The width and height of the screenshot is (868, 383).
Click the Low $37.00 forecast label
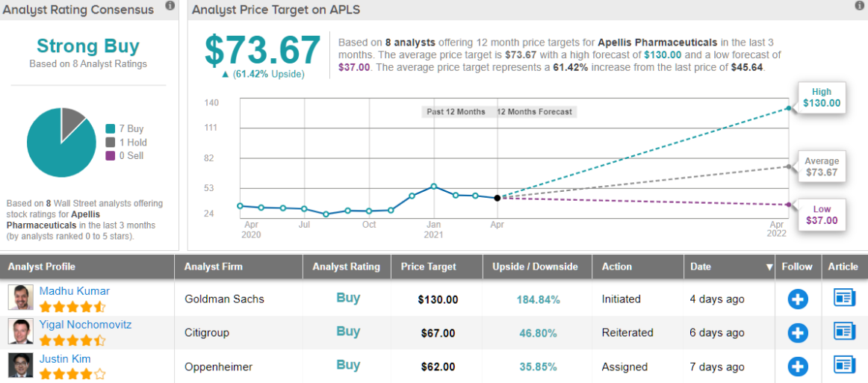click(821, 215)
